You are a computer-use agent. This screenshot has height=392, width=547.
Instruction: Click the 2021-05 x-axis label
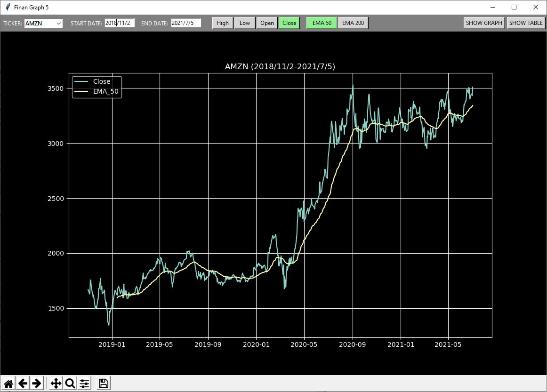448,344
